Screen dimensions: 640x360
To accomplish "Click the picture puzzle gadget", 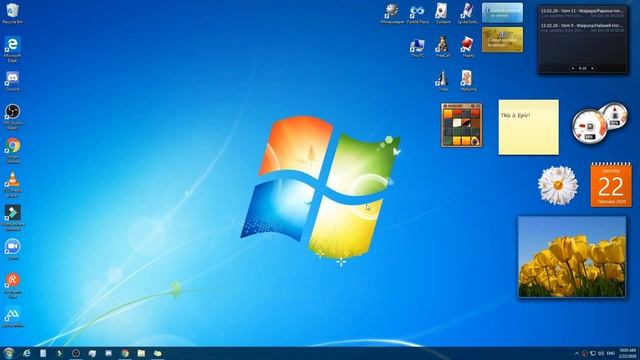I will [x=462, y=125].
